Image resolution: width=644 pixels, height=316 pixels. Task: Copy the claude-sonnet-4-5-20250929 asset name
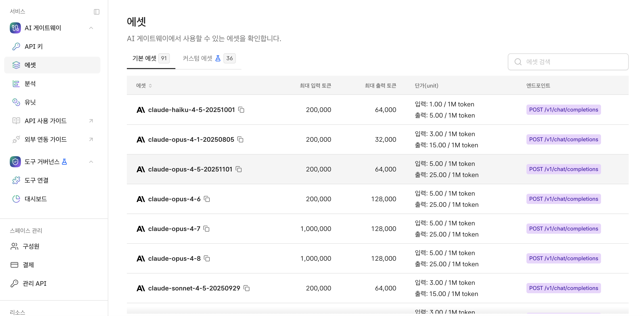click(246, 288)
